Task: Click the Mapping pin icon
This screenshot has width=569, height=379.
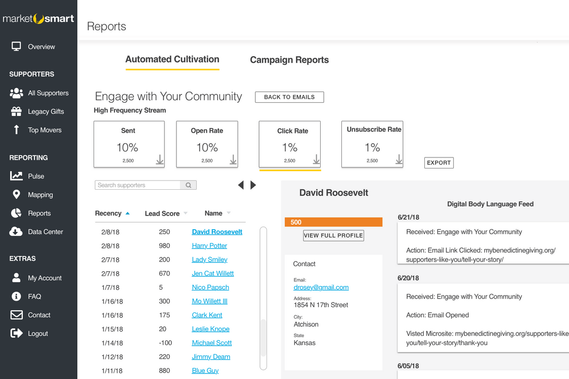Action: [16, 195]
